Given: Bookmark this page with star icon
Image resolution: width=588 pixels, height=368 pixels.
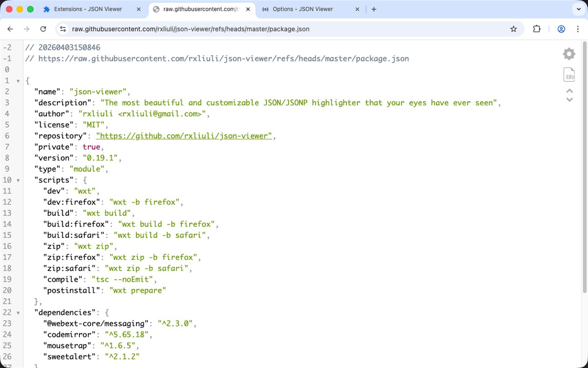Looking at the screenshot, I should [514, 29].
